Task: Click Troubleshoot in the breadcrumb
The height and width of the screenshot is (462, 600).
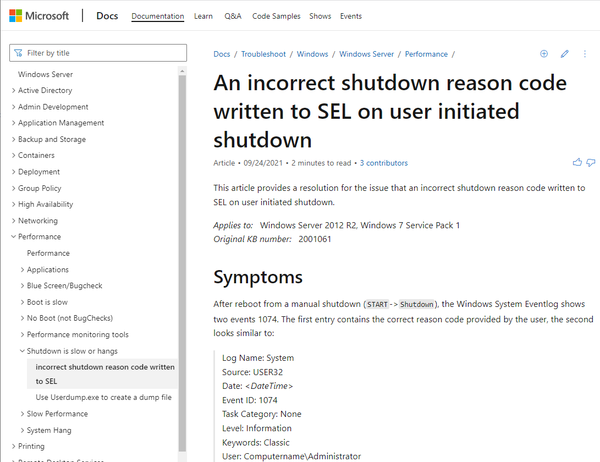Action: click(x=263, y=54)
